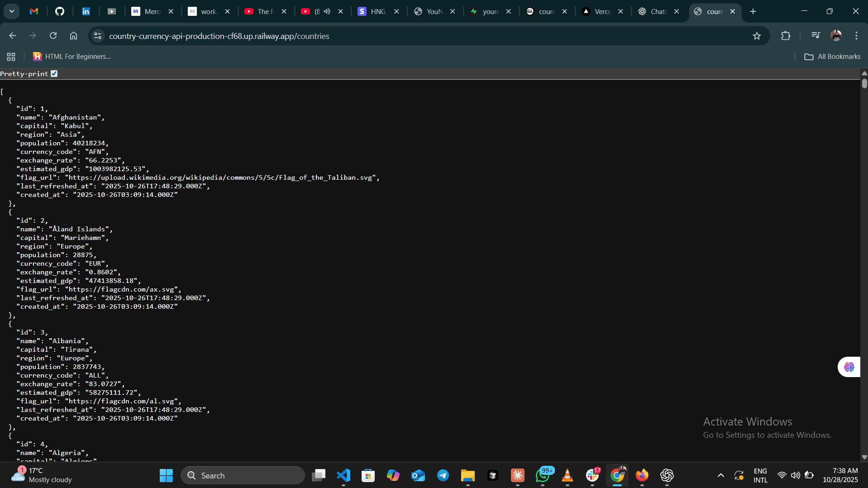Select the exchange rate "83.0727"
868x488 pixels.
point(103,384)
